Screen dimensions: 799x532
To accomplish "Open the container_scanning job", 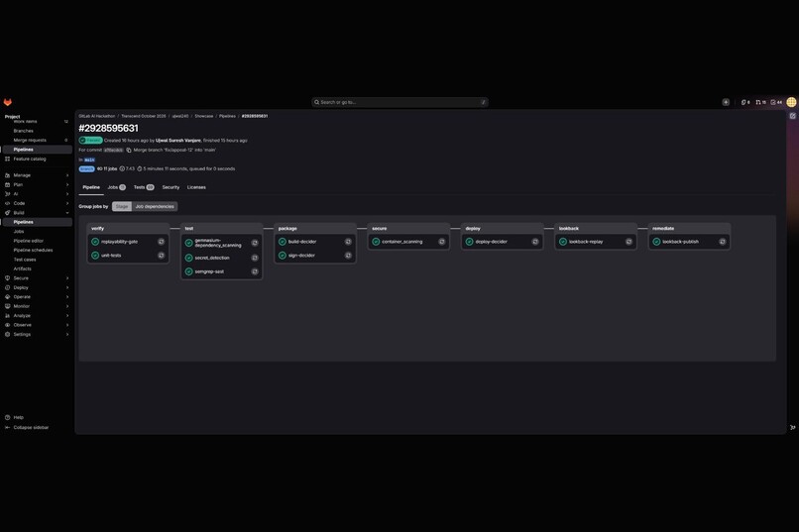I will tap(402, 242).
